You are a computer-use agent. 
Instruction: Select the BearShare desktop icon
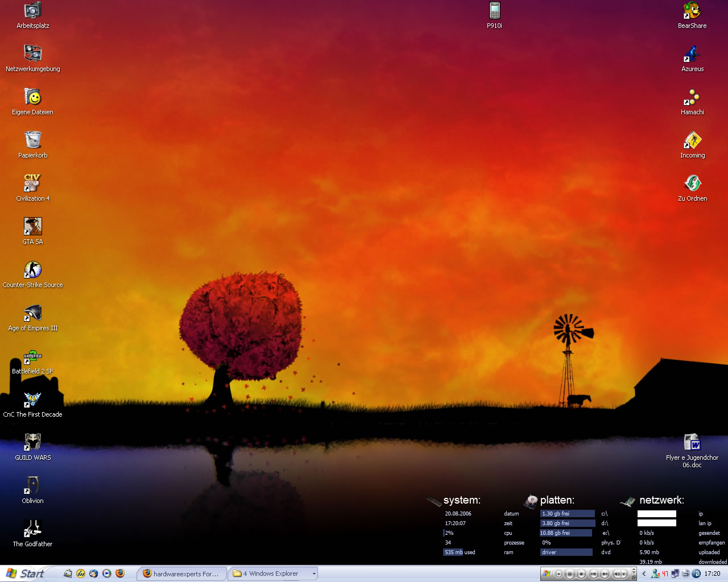(692, 11)
